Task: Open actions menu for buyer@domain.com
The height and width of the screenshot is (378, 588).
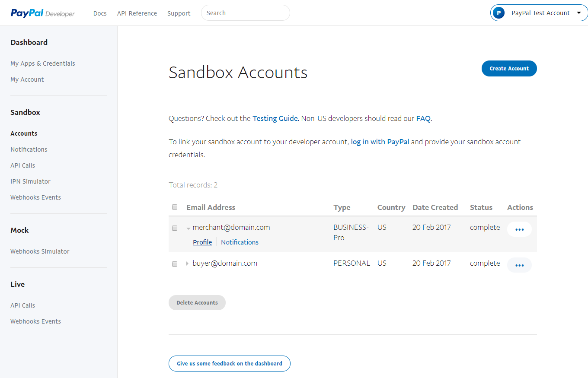Action: pyautogui.click(x=519, y=265)
